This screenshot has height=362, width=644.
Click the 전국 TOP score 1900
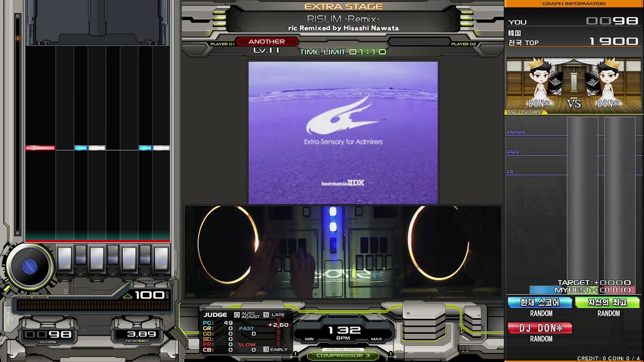pos(613,42)
